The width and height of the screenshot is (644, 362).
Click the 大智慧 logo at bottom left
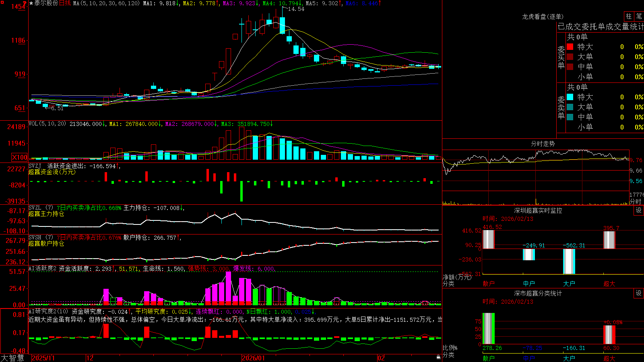tap(12, 358)
